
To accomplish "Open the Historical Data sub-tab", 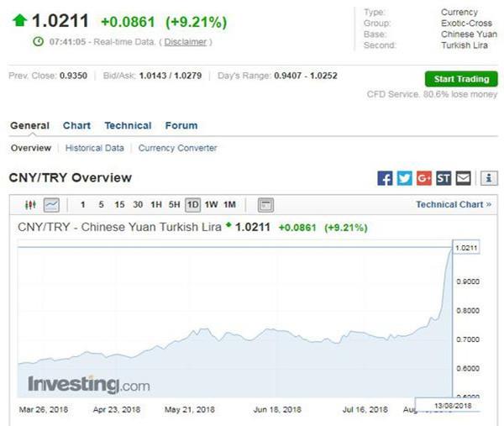I will (x=94, y=148).
